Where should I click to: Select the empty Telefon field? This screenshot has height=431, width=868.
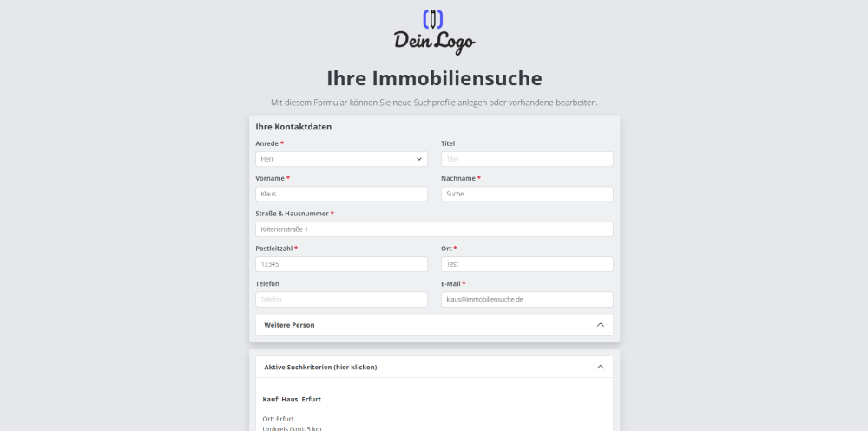tap(341, 299)
